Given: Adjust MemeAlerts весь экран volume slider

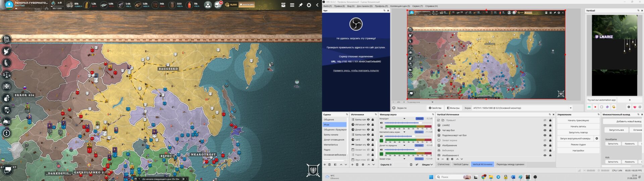Looking at the screenshot, I should pyautogui.click(x=408, y=136).
